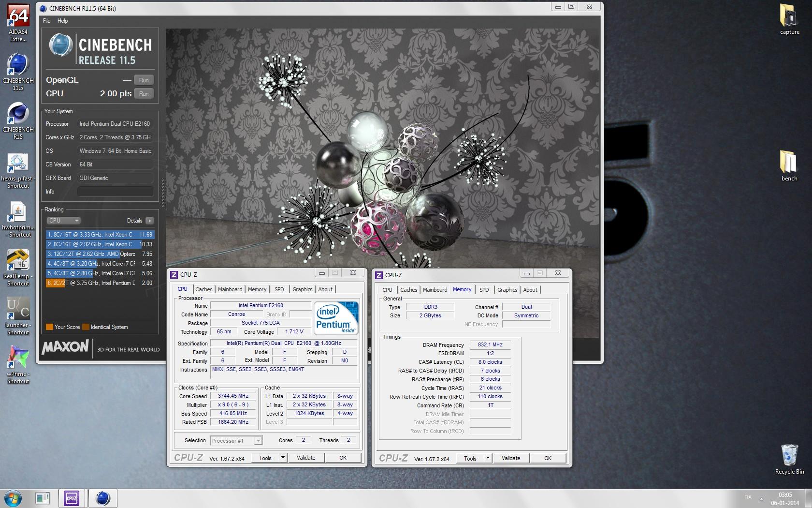Run the CPU benchmark
The width and height of the screenshot is (812, 508).
pyautogui.click(x=144, y=94)
